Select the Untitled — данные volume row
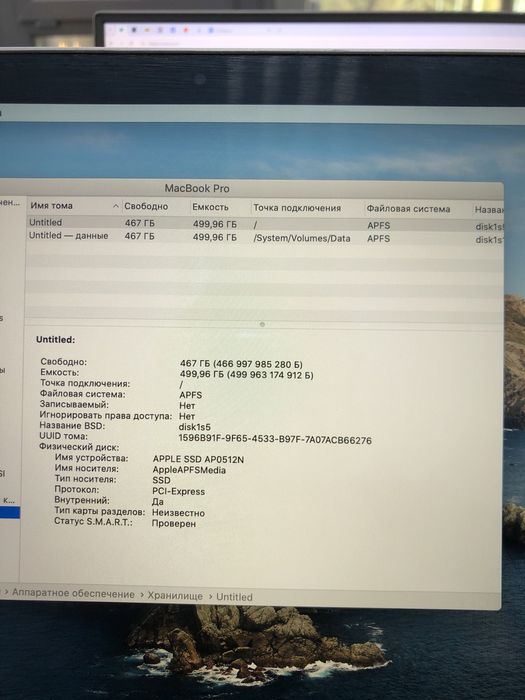This screenshot has width=525, height=700. 264,237
